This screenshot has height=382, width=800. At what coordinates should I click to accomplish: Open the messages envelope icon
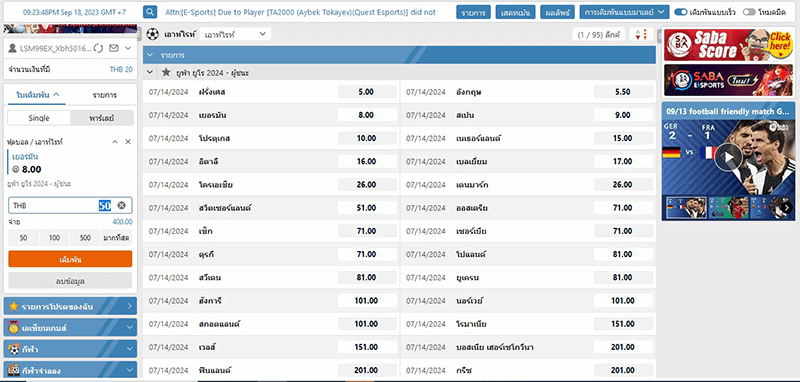pyautogui.click(x=114, y=48)
